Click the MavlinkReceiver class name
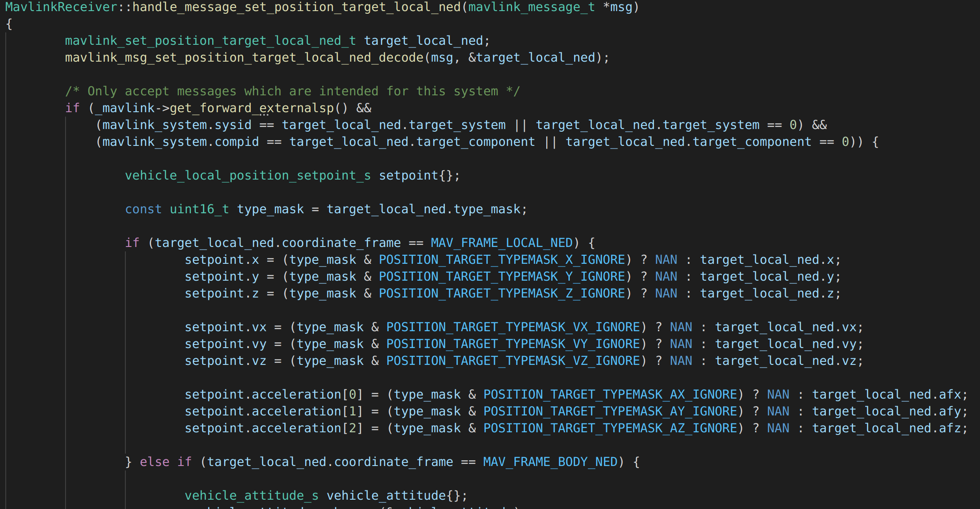980x509 pixels. 61,7
